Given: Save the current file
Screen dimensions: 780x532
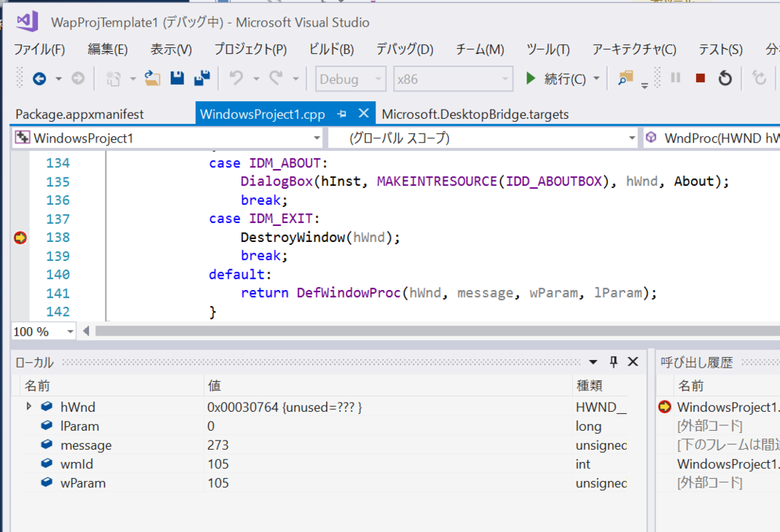Looking at the screenshot, I should (x=177, y=78).
